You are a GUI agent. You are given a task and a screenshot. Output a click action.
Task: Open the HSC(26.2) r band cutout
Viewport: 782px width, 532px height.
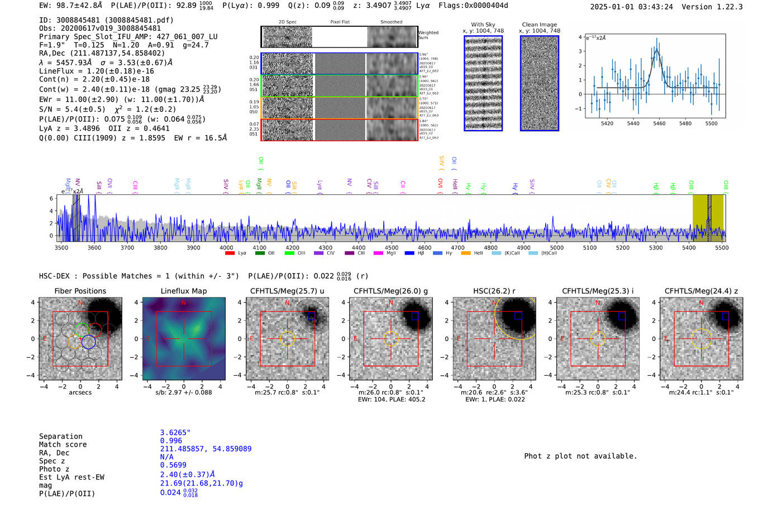[x=494, y=339]
